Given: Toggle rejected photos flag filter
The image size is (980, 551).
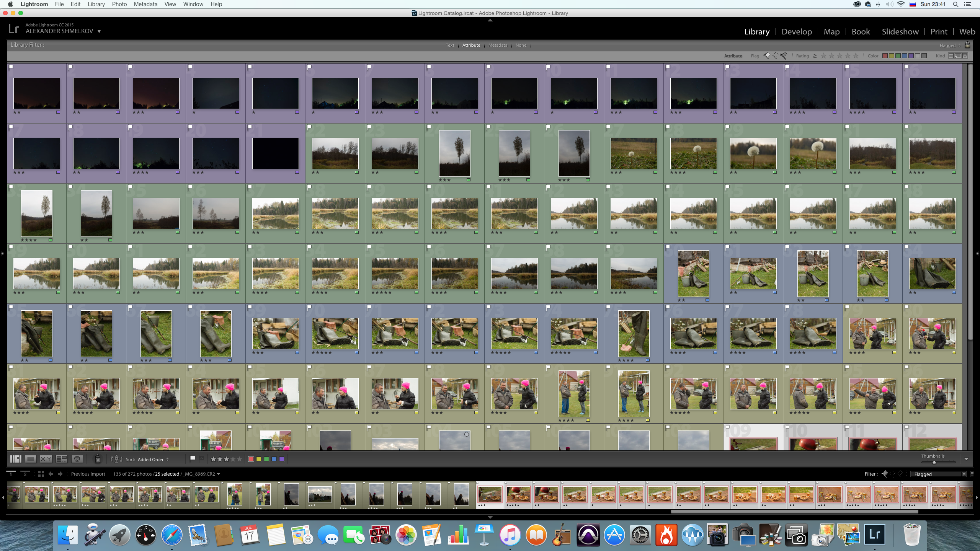Looking at the screenshot, I should [x=784, y=56].
